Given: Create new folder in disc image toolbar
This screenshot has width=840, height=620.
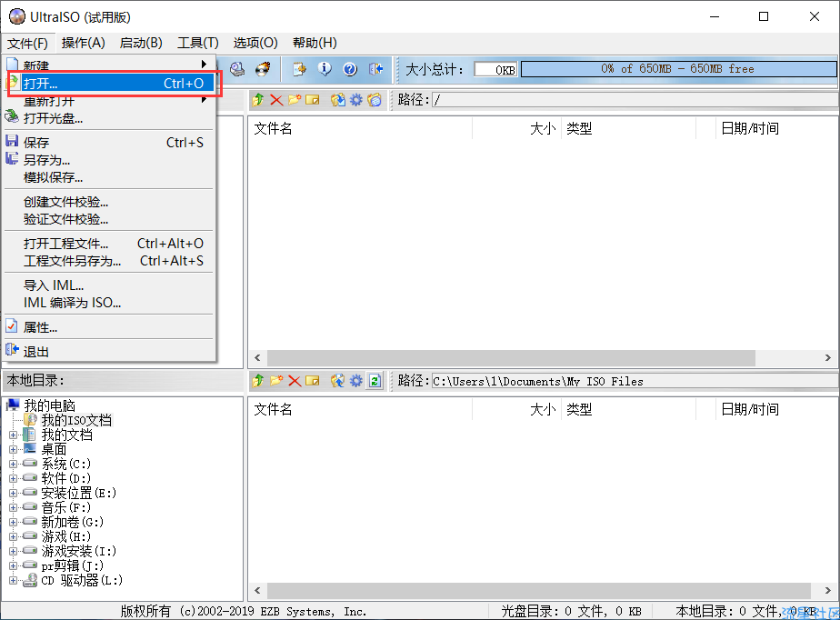Looking at the screenshot, I should [x=295, y=100].
